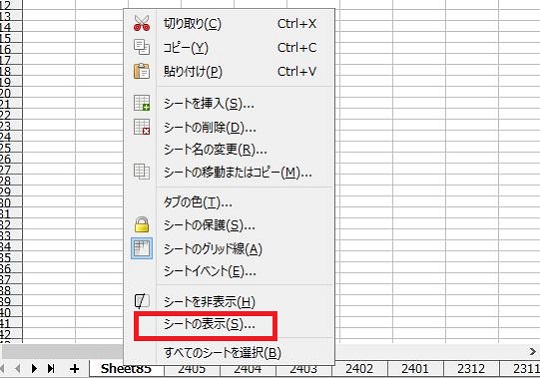Switch to the 2405 sheet tab
This screenshot has height=378, width=540.
[x=192, y=370]
